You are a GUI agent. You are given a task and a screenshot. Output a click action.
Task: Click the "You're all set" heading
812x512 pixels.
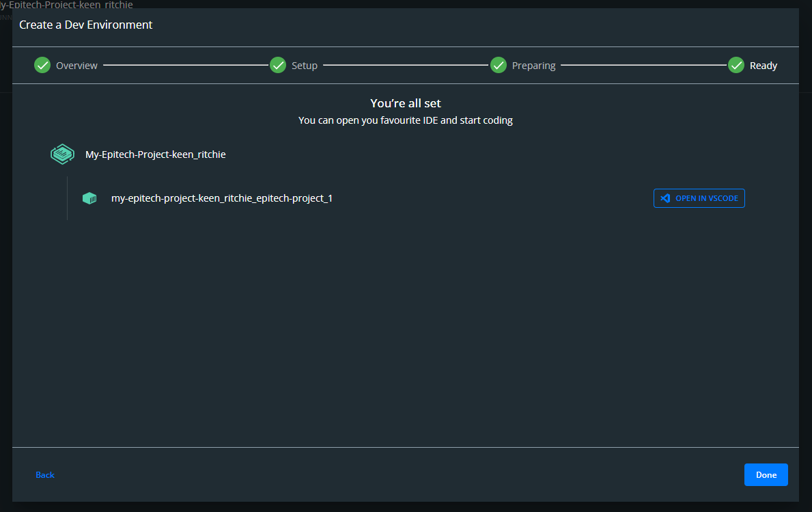point(406,103)
